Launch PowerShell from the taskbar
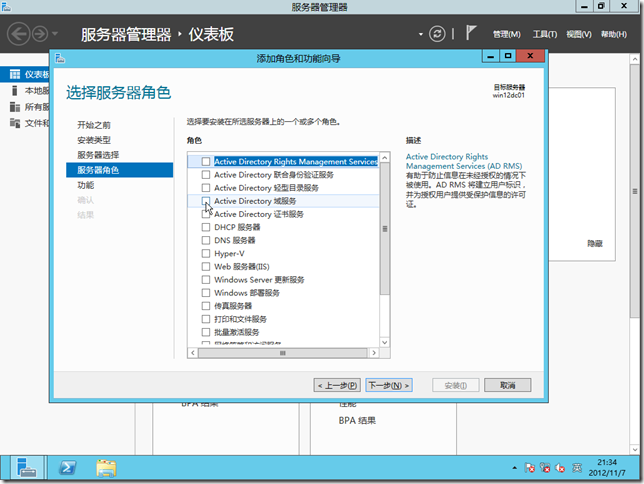The width and height of the screenshot is (644, 484). 67,468
